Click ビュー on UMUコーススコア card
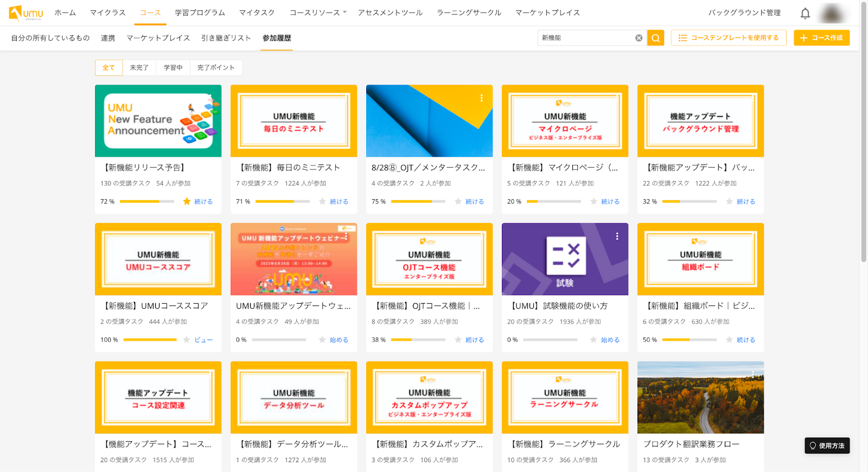The image size is (868, 472). pos(203,340)
